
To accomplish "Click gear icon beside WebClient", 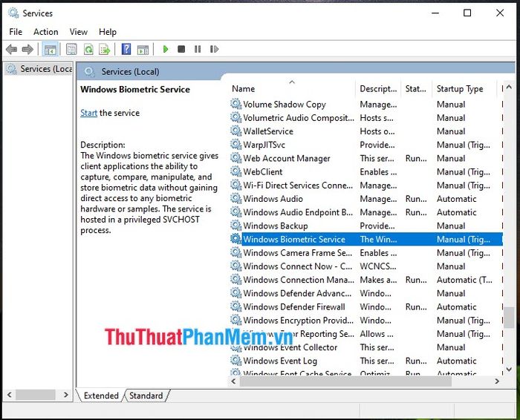I will (235, 171).
